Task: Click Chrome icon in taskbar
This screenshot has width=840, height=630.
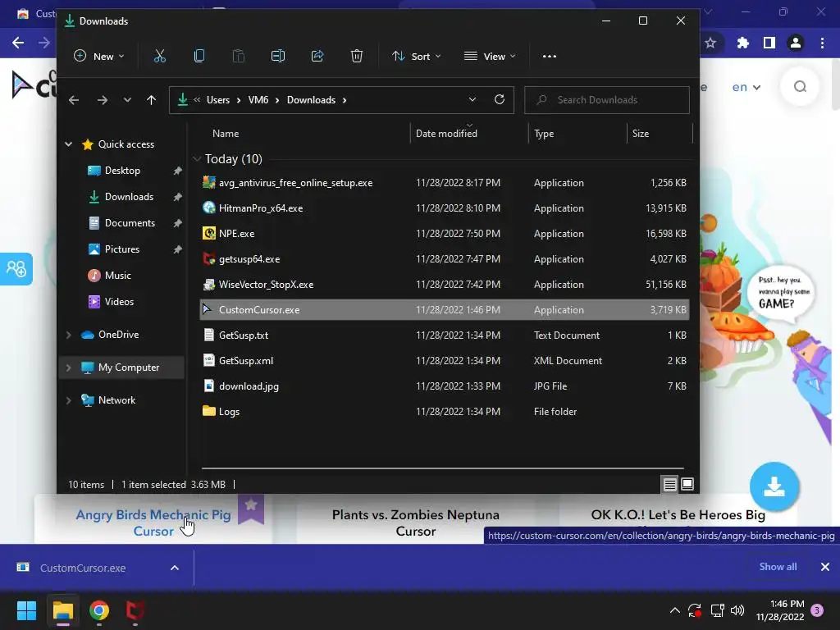Action: pyautogui.click(x=99, y=610)
